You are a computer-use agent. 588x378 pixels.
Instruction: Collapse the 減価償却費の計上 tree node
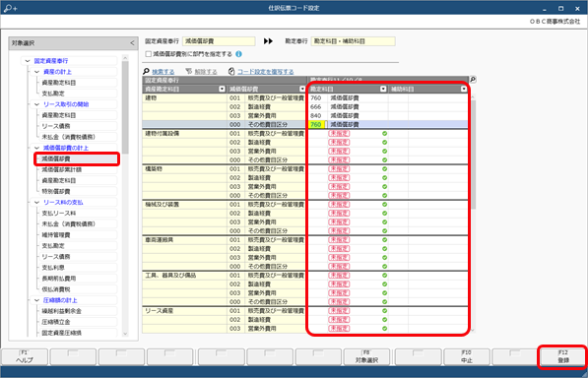36,148
